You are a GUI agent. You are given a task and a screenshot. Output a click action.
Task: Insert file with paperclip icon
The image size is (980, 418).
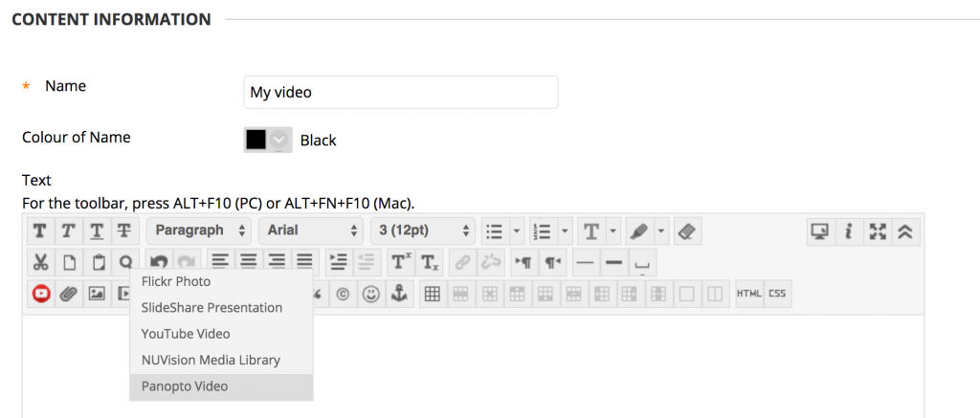point(68,295)
